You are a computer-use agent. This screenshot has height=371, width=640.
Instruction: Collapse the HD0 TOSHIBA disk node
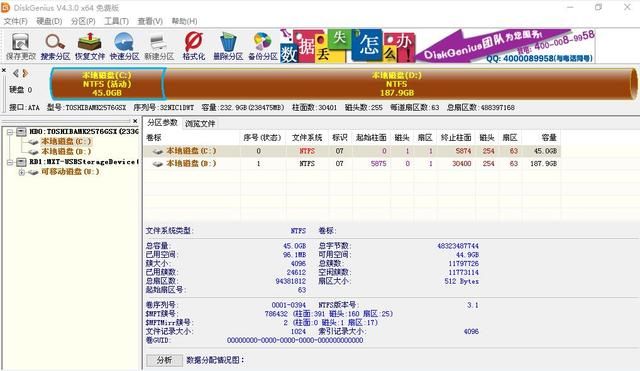click(10, 132)
